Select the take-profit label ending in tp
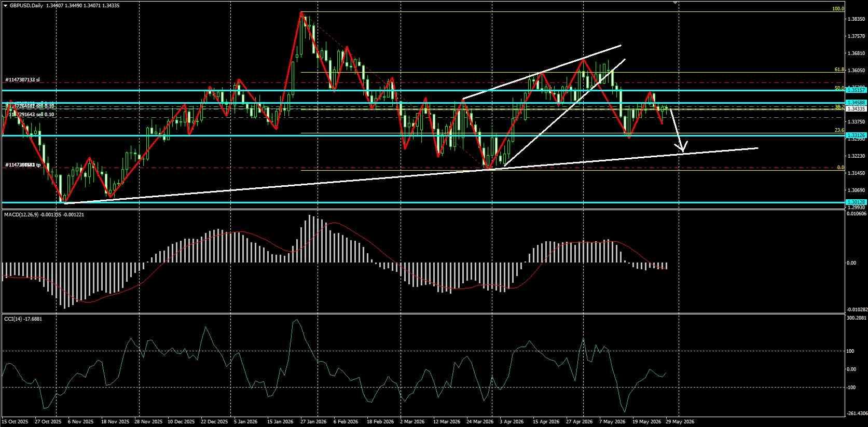This screenshot has height=427, width=868. (x=22, y=164)
